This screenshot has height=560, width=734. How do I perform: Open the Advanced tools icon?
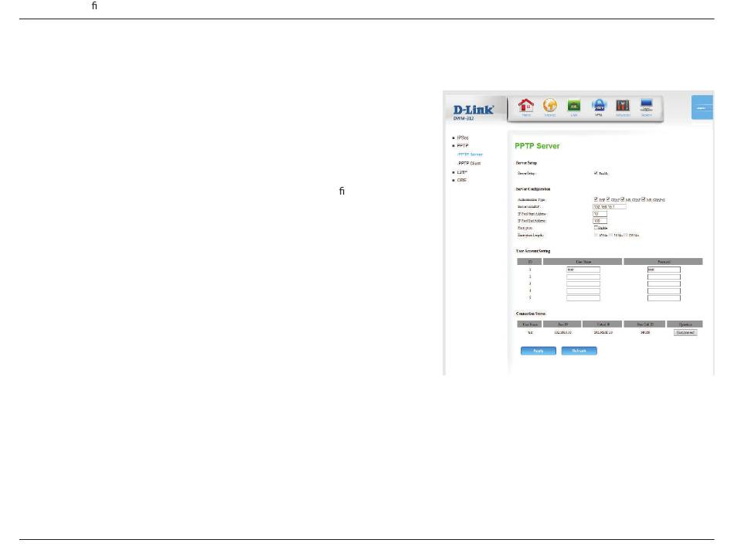tap(623, 107)
